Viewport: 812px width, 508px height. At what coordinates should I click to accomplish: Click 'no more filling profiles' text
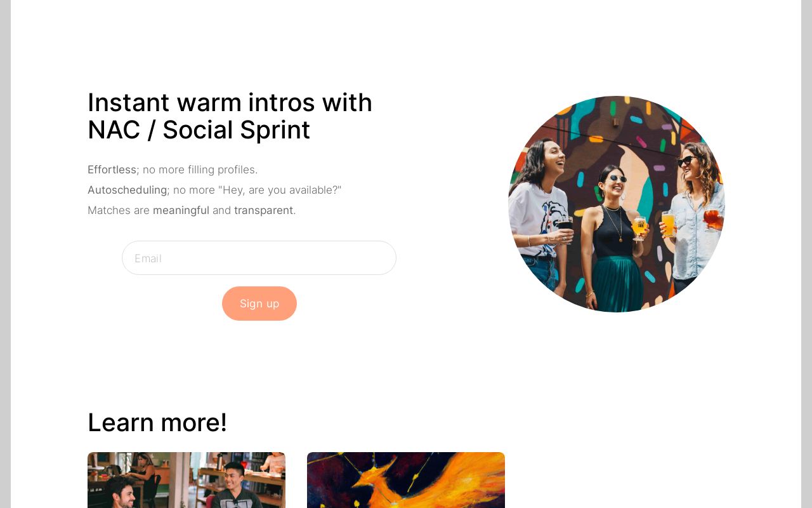(x=200, y=170)
